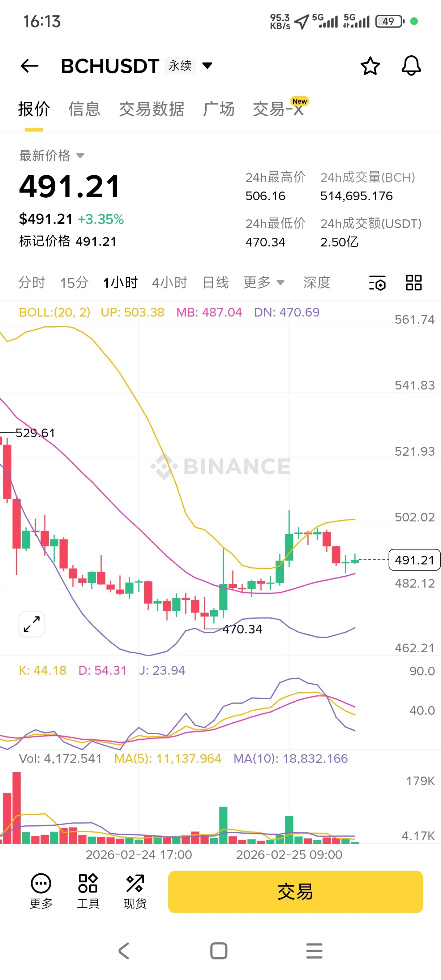Open 交易-X tab with New badge

coord(281,108)
